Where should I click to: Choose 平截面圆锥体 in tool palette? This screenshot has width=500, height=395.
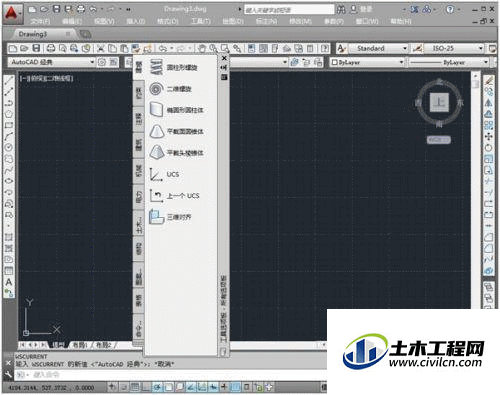(177, 131)
